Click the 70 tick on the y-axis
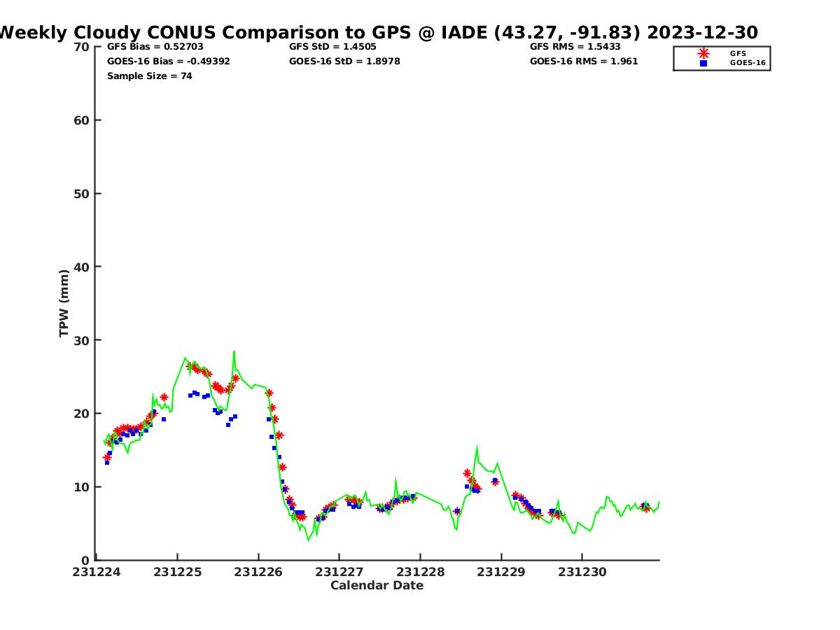Screen dimensions: 840x630 82,47
